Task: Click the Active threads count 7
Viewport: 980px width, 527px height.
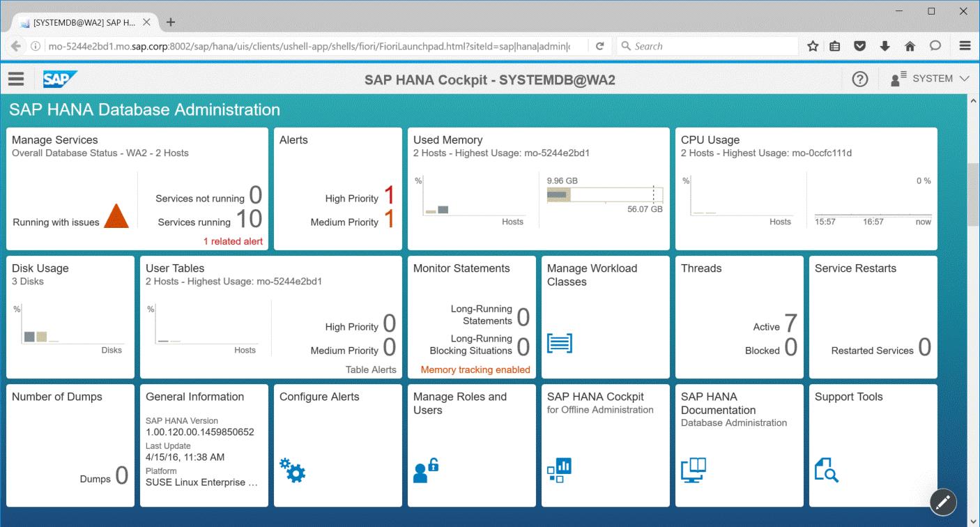Action: click(790, 323)
